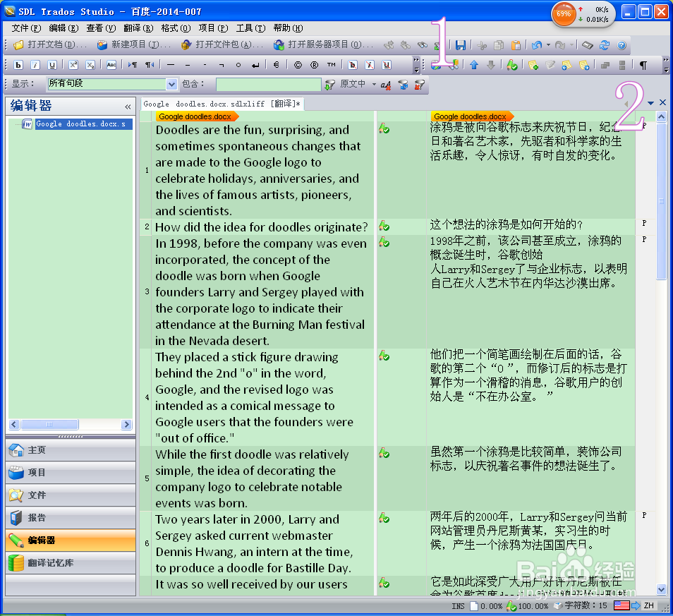The width and height of the screenshot is (673, 616).
Task: Click the Reset Filter funnel icon
Action: pos(419,85)
